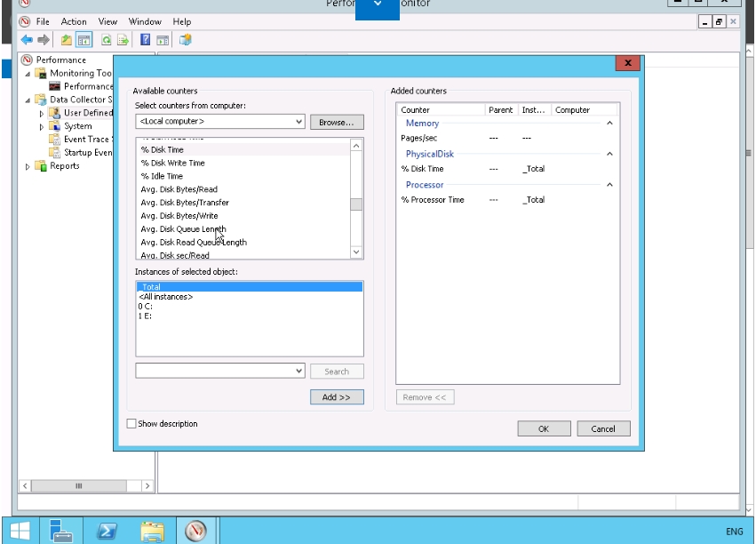
Task: Open PowerShell from the taskbar
Action: pos(107,531)
